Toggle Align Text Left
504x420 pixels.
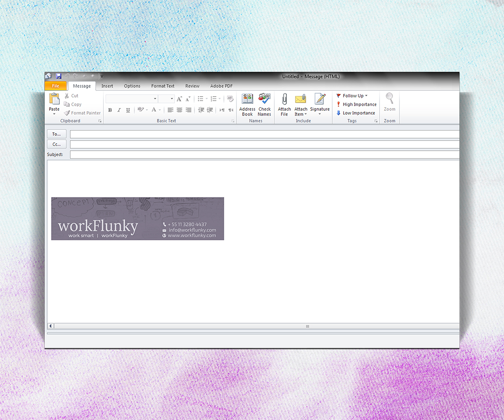171,110
